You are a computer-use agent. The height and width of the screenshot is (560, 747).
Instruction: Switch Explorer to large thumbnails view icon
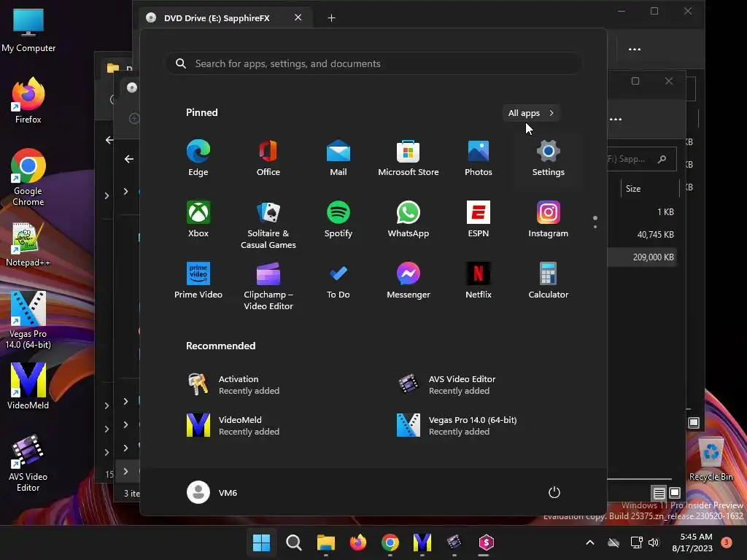[675, 493]
